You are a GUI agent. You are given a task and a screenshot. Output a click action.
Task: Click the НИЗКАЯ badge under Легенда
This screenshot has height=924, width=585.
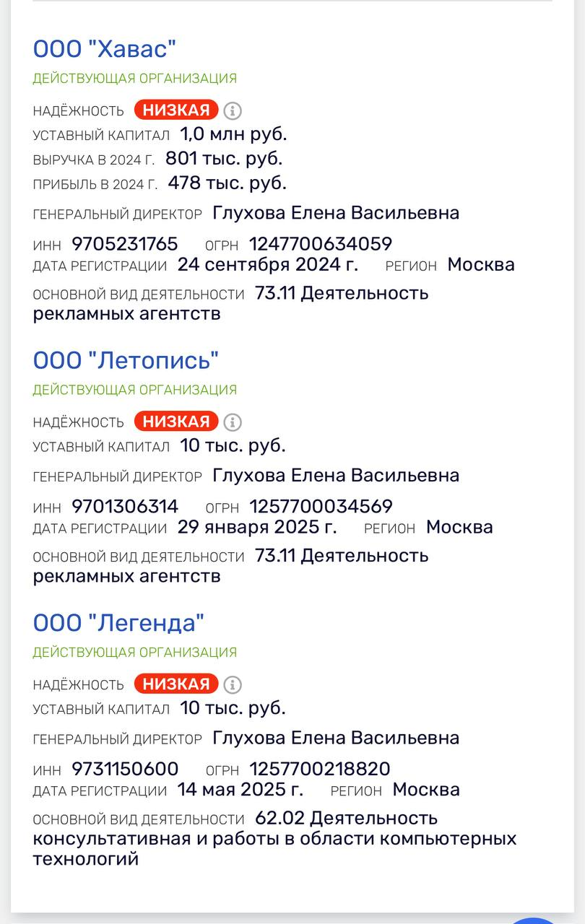(176, 684)
